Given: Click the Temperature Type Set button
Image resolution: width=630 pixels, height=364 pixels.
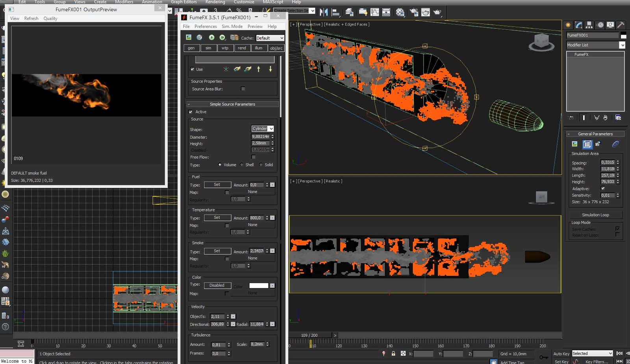Looking at the screenshot, I should 217,218.
